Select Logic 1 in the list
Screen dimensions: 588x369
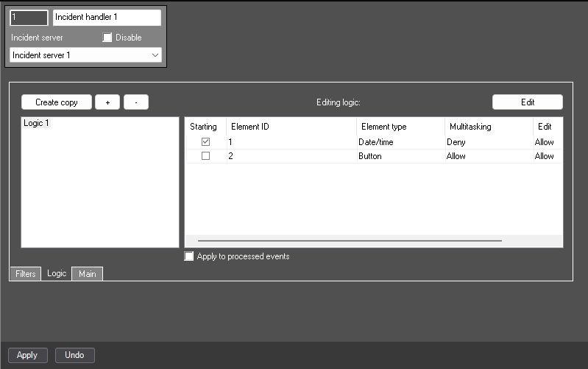[x=36, y=123]
